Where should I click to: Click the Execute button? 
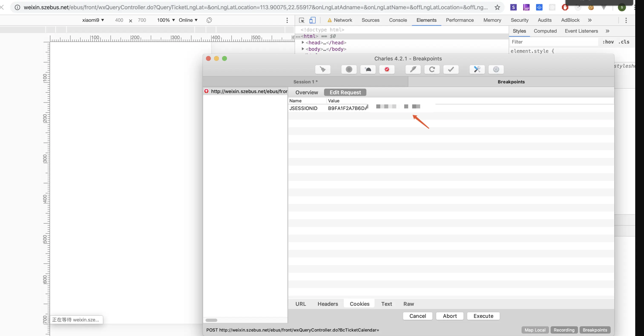(483, 316)
